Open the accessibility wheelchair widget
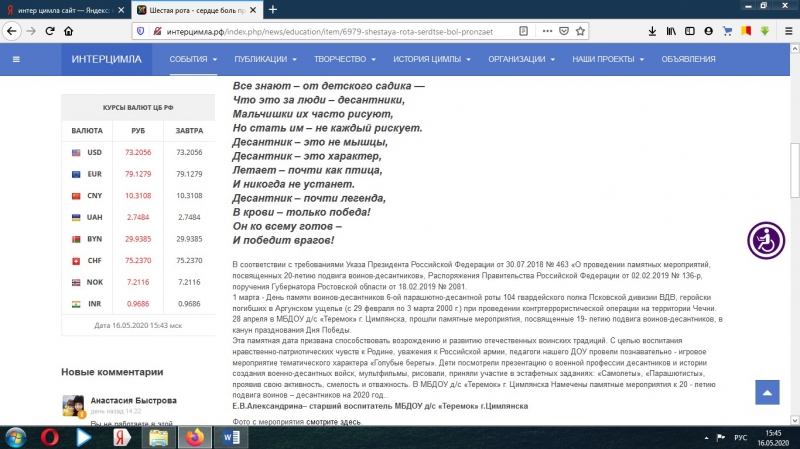Image resolution: width=800 pixels, height=449 pixels. click(x=766, y=240)
